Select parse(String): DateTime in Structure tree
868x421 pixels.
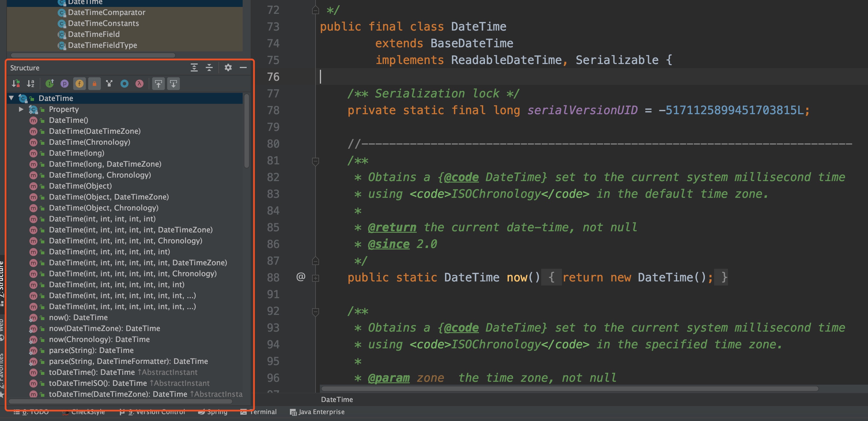(x=91, y=350)
